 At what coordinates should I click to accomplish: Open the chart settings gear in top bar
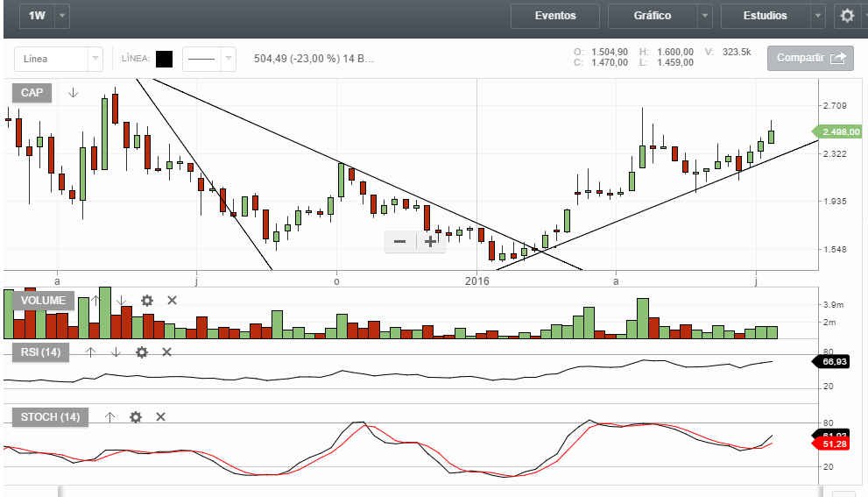847,16
